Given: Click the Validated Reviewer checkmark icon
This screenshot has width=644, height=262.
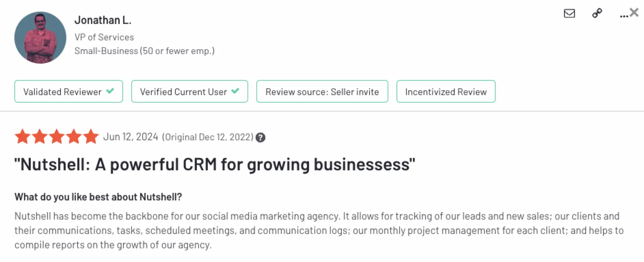Looking at the screenshot, I should click(110, 91).
